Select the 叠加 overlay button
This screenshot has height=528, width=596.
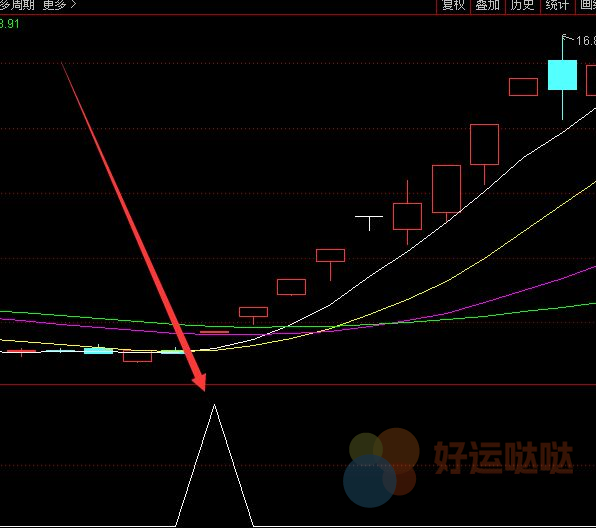pyautogui.click(x=488, y=6)
